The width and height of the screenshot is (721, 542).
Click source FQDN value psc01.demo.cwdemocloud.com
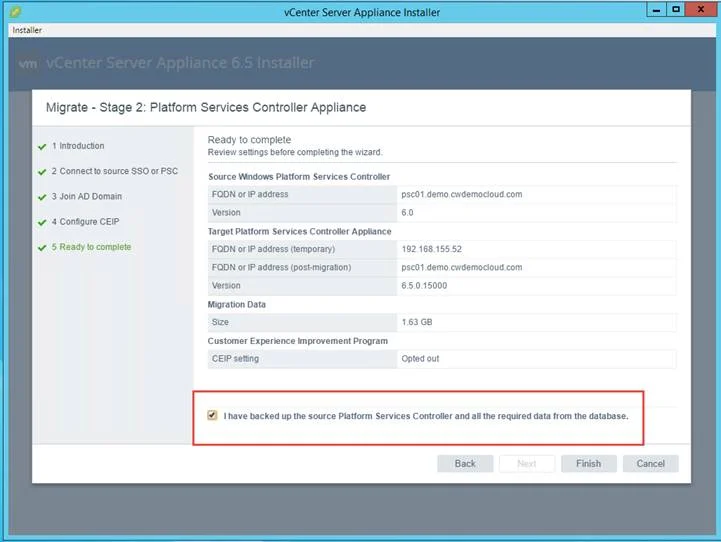(x=462, y=194)
